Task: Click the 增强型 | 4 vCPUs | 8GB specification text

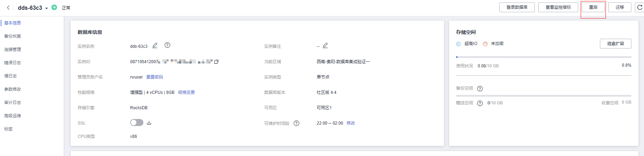Action: pyautogui.click(x=152, y=92)
